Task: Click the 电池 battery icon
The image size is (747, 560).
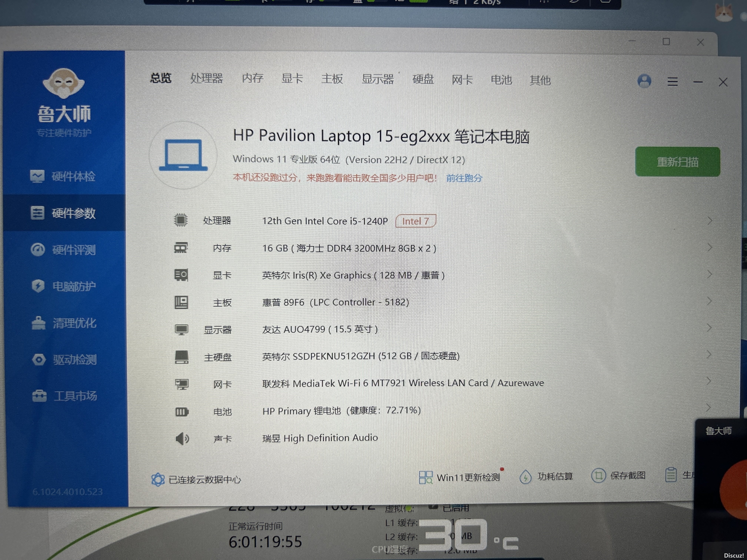Action: click(x=182, y=412)
